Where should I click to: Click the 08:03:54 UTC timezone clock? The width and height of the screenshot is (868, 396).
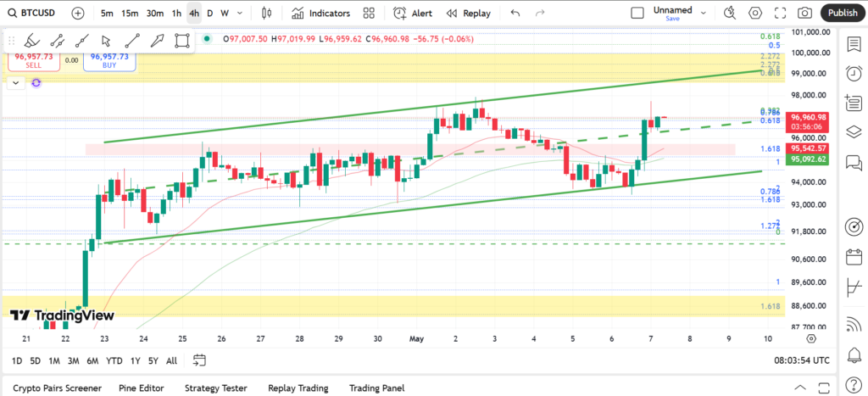[x=802, y=360]
